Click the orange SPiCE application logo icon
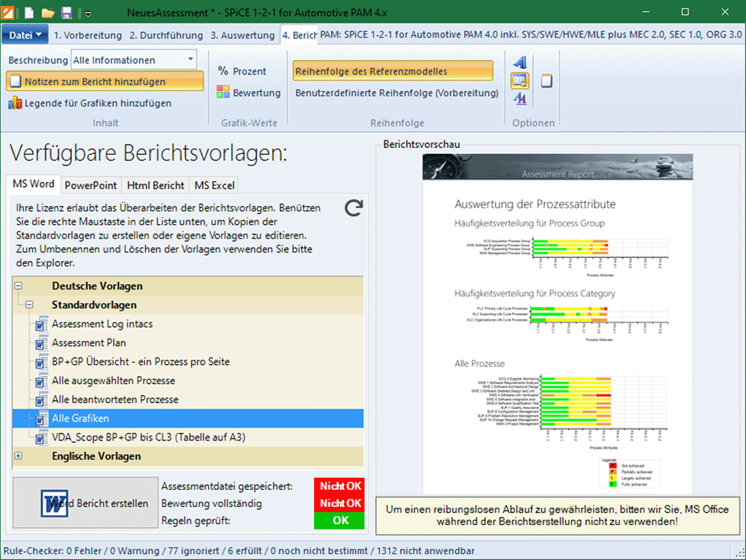The image size is (746, 560). [7, 12]
